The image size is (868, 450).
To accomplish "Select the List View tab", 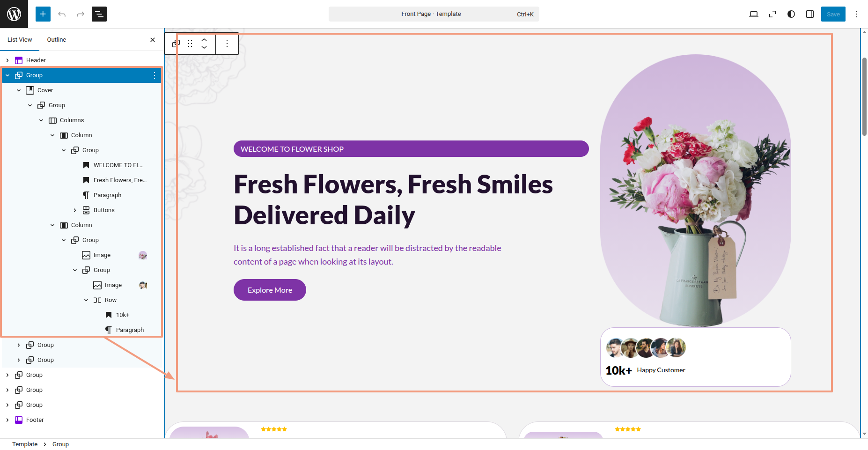I will (20, 40).
